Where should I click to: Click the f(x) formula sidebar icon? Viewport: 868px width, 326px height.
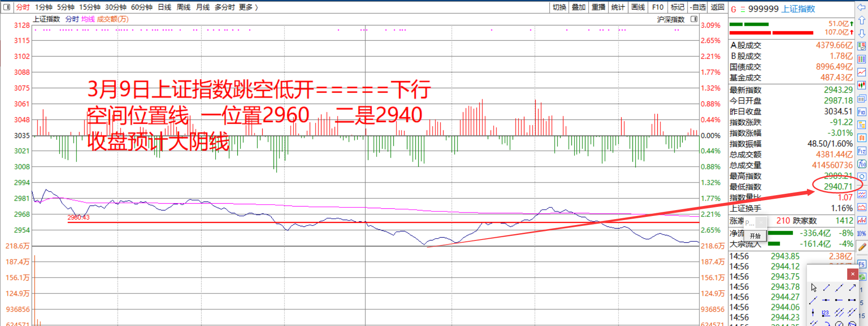862,164
